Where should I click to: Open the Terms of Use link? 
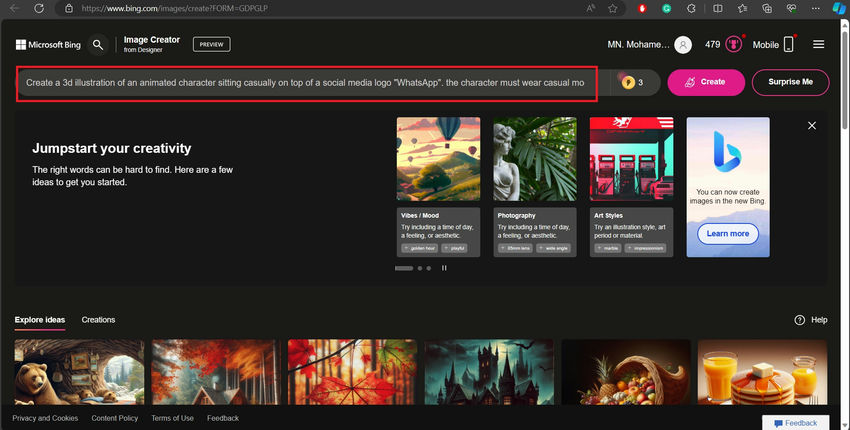(172, 418)
